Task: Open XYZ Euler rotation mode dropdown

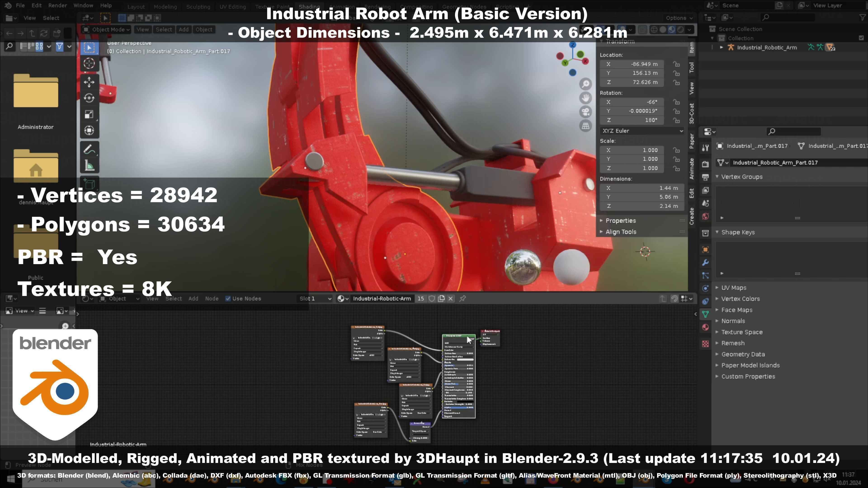Action: pos(642,131)
